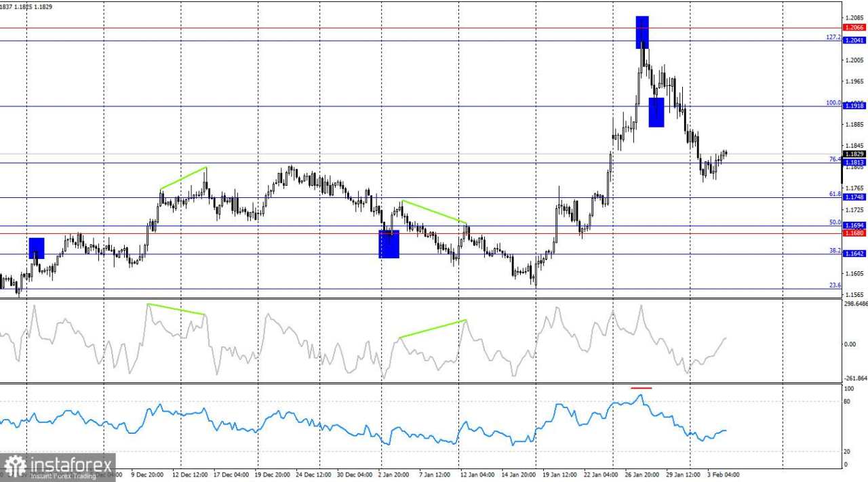The image size is (868, 482).
Task: Click the red 1.1680 price label
Action: click(x=853, y=233)
